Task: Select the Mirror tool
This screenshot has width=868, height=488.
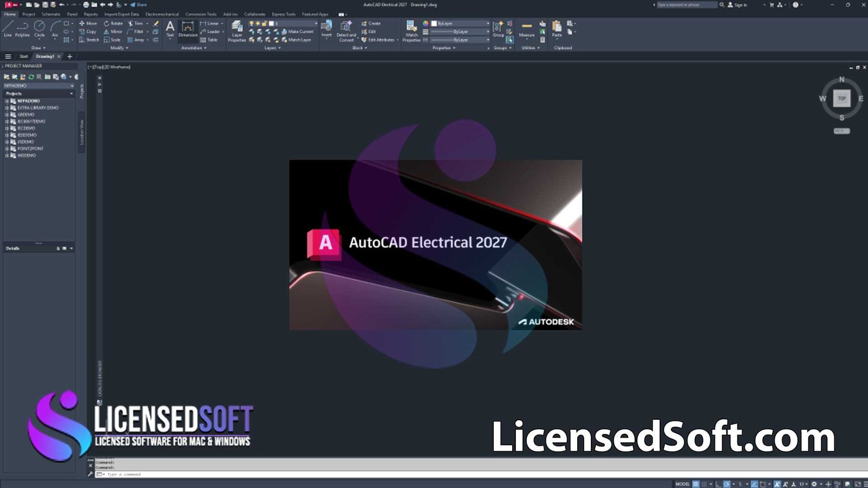Action: pos(114,31)
